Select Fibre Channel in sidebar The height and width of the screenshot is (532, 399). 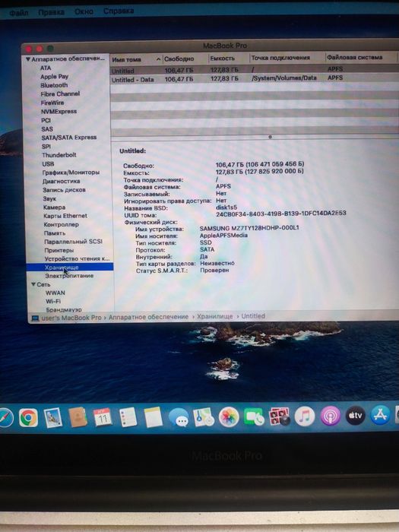click(60, 94)
